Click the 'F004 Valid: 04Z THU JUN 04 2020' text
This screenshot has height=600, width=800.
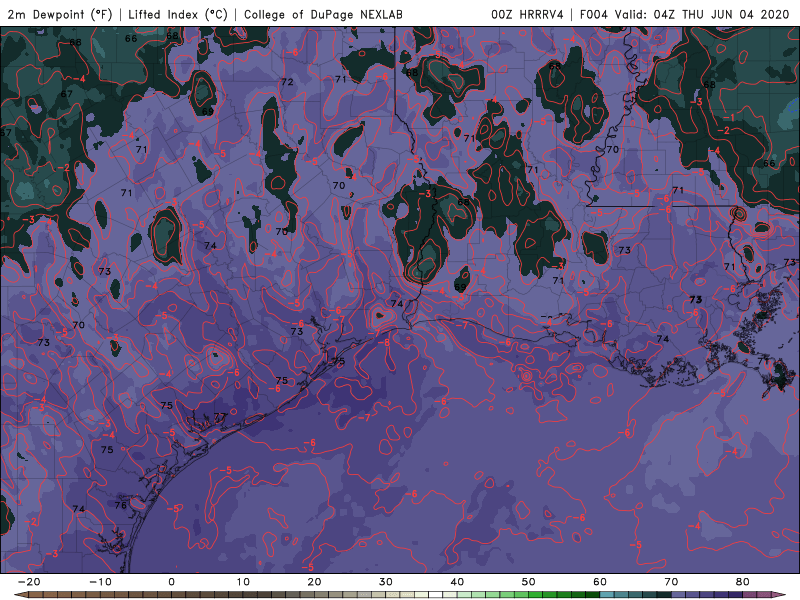[685, 14]
